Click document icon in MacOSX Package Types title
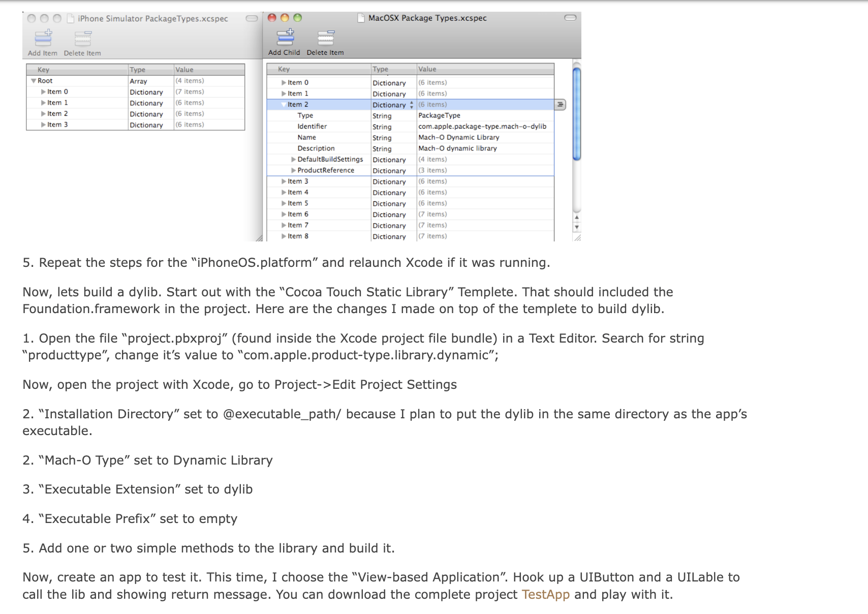The width and height of the screenshot is (868, 614). pos(361,18)
